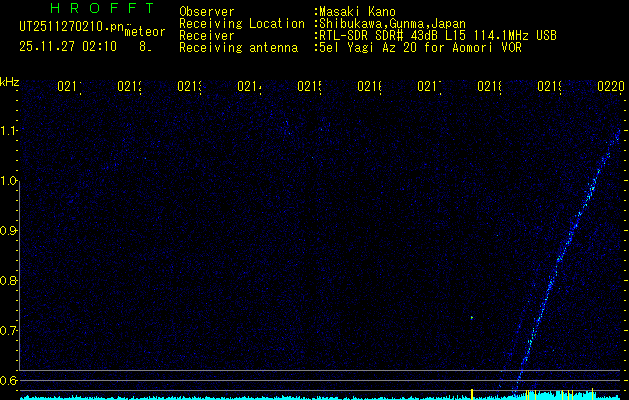Click the Receiving antenna label
629x400 pixels.
[238, 48]
